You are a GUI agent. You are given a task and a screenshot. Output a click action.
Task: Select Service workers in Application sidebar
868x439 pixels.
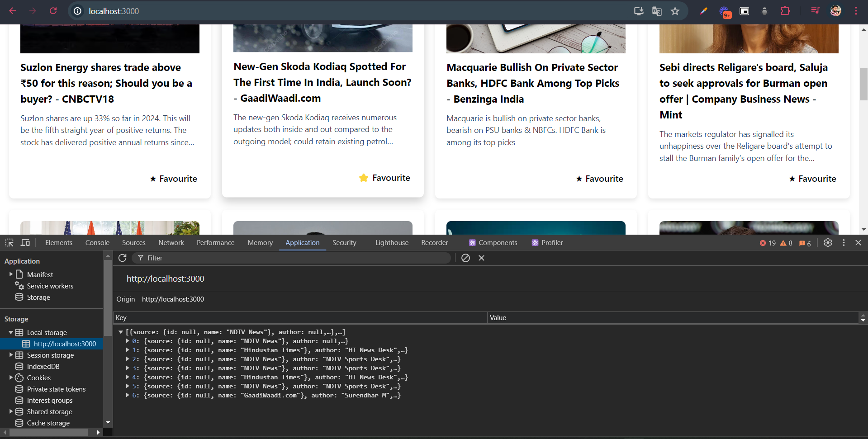[50, 286]
